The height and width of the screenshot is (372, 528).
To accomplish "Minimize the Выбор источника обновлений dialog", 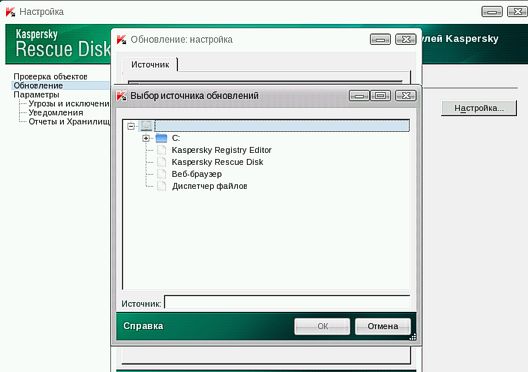I will [359, 96].
